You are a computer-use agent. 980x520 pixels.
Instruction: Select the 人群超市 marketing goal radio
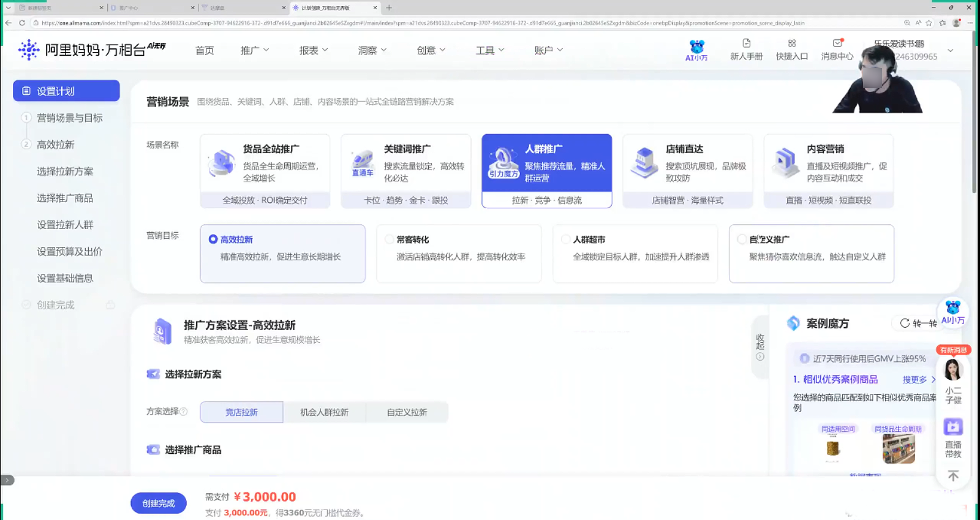tap(566, 239)
